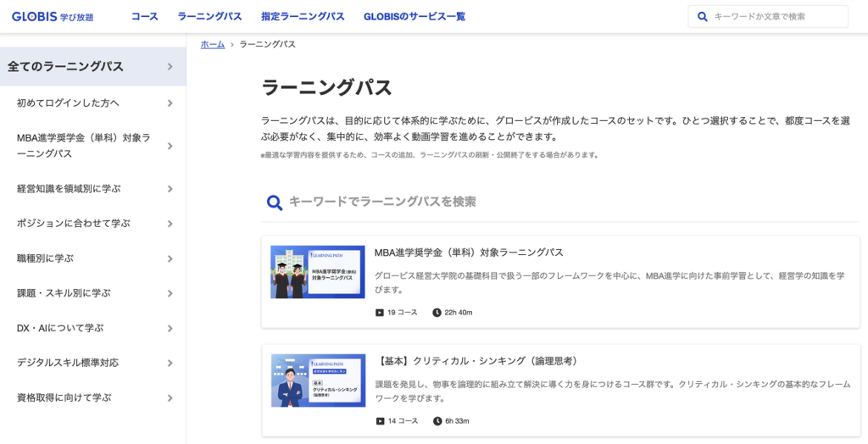Open GLOBISのサービス一覧 in the header
Viewport: 868px width, 444px height.
pos(414,17)
